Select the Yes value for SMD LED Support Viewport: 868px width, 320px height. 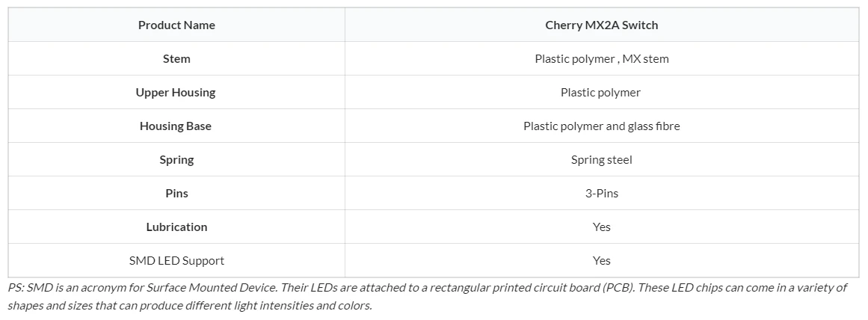(602, 260)
